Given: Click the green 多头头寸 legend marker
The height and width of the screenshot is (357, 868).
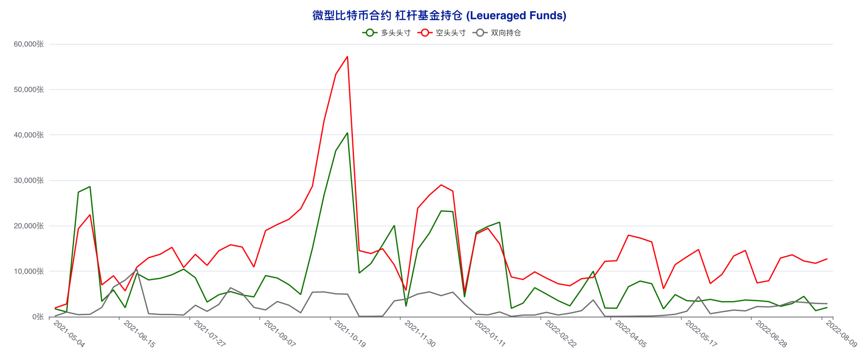Looking at the screenshot, I should point(370,33).
